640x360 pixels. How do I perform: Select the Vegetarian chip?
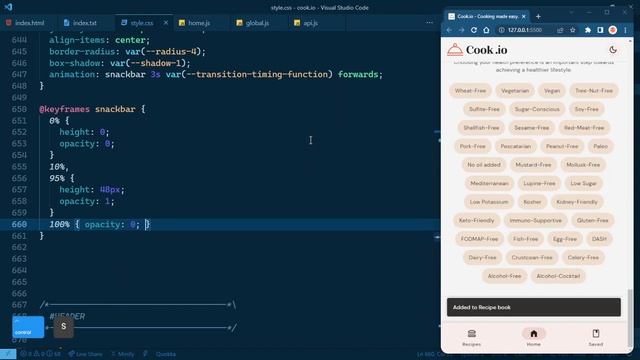point(515,91)
